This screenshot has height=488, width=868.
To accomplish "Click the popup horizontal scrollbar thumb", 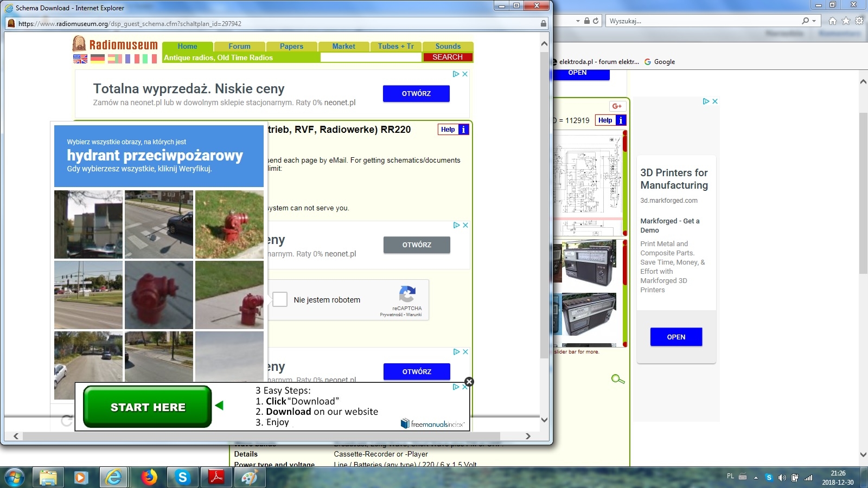I will [x=261, y=436].
